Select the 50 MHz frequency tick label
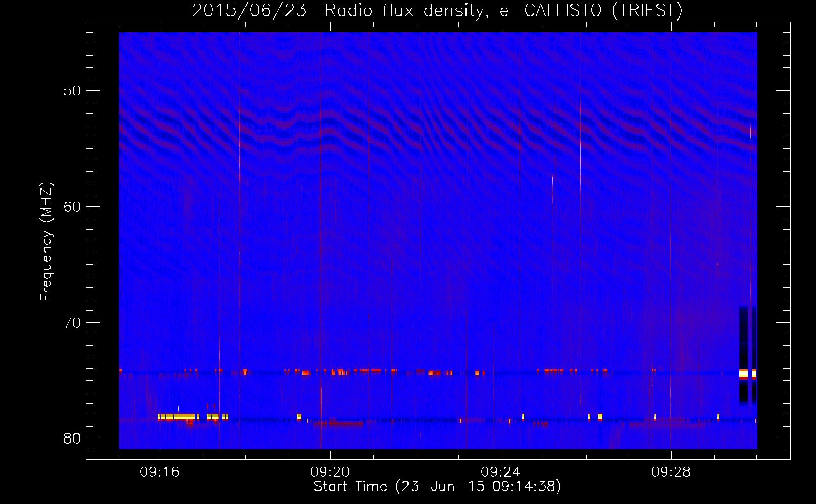This screenshot has width=816, height=504. pyautogui.click(x=72, y=91)
